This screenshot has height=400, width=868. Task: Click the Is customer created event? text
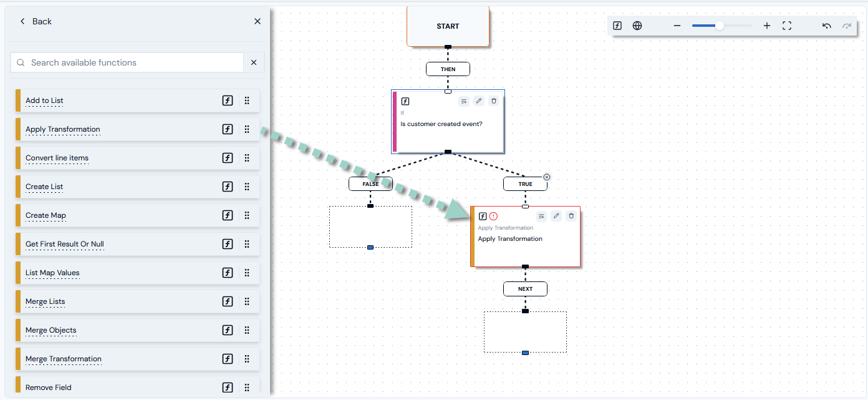(x=441, y=124)
